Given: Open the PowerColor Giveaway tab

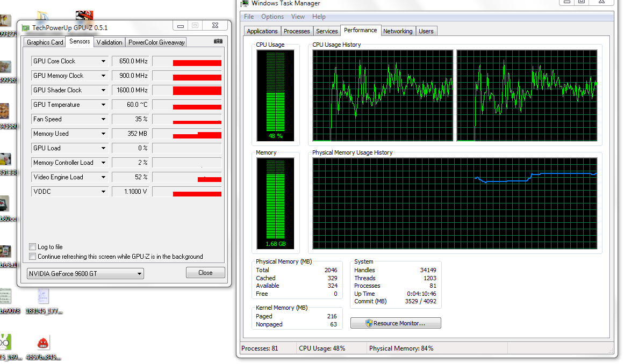Looking at the screenshot, I should (x=156, y=42).
